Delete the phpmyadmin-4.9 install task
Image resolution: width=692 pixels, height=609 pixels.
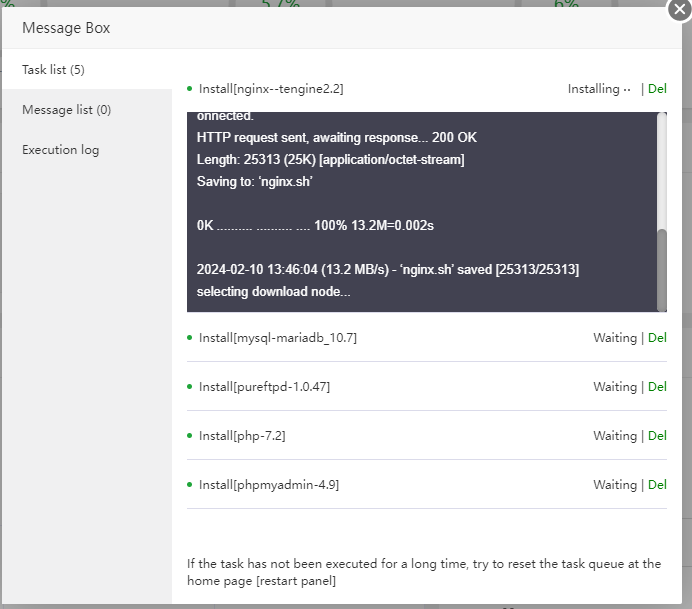[x=657, y=485]
